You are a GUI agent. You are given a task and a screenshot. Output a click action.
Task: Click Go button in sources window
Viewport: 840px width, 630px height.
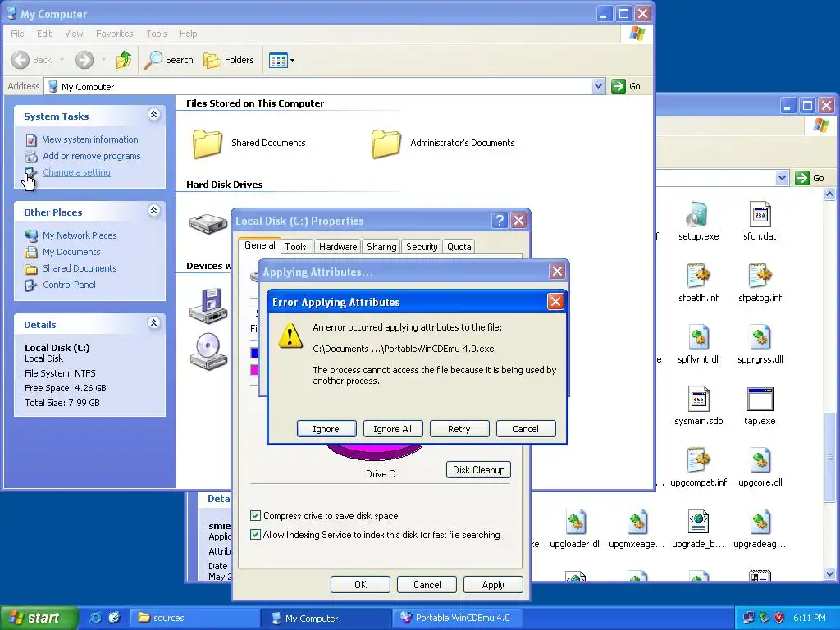point(810,178)
